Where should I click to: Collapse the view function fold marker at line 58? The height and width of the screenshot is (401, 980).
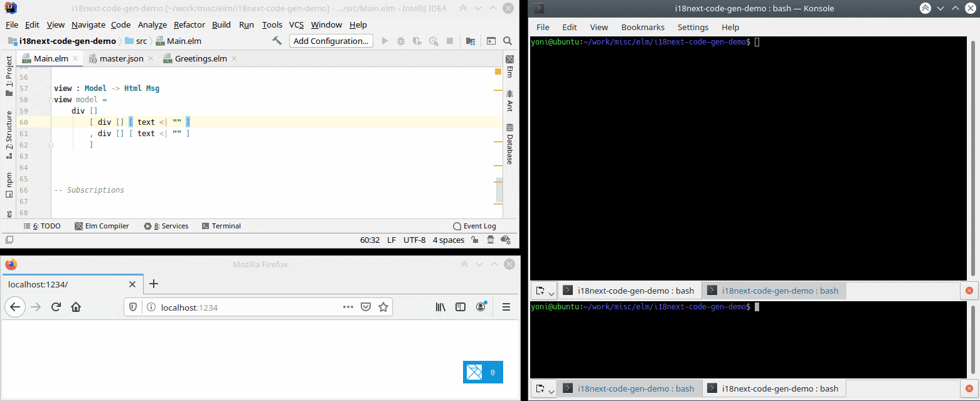[51, 100]
